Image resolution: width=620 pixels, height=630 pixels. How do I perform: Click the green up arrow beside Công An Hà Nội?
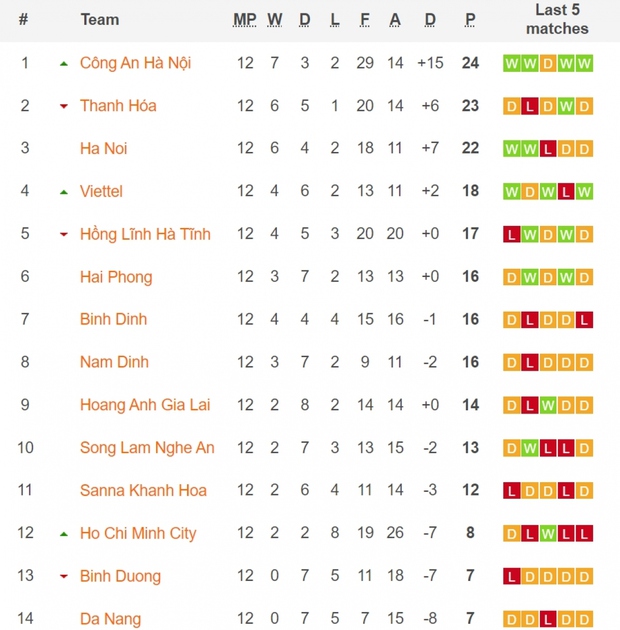click(64, 64)
